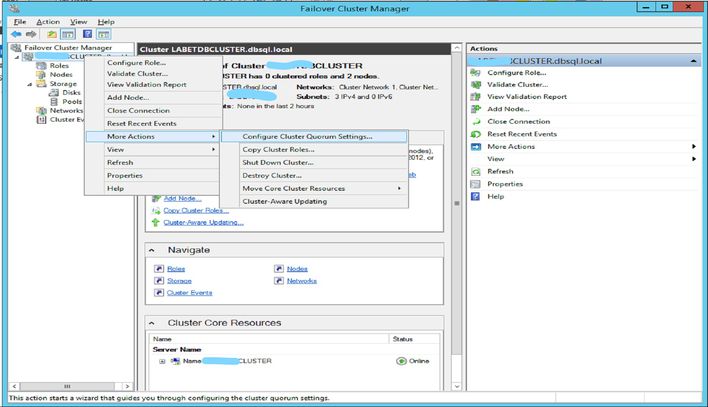This screenshot has height=407, width=708.
Task: Click the Back arrow toolbar icon
Action: tap(16, 34)
